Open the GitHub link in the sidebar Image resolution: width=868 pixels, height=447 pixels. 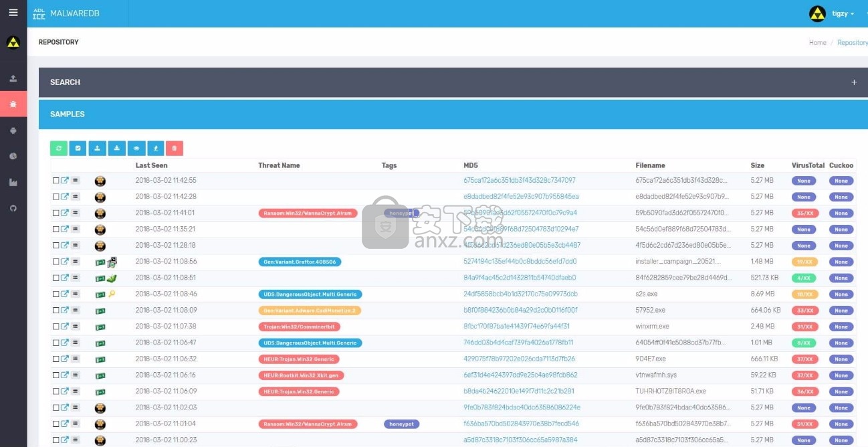tap(13, 208)
